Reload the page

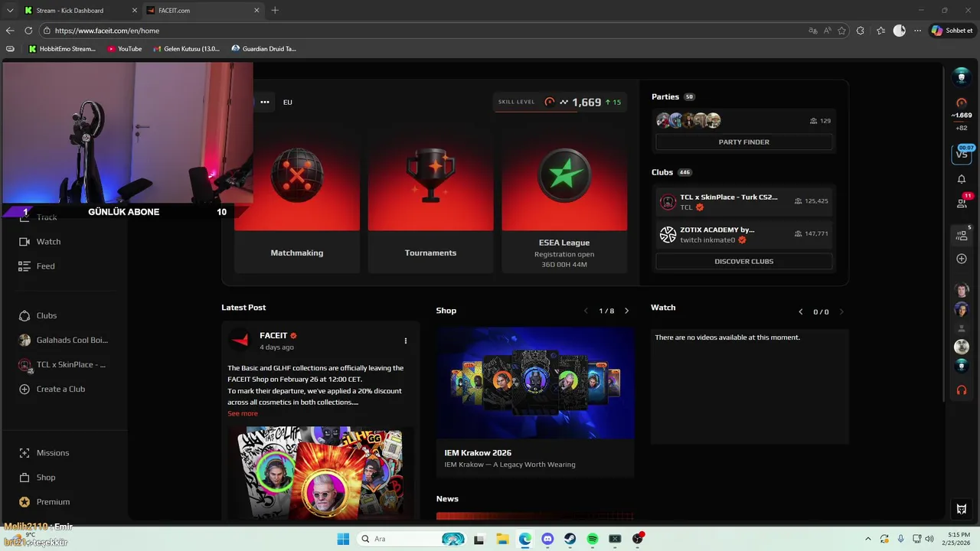(x=28, y=31)
